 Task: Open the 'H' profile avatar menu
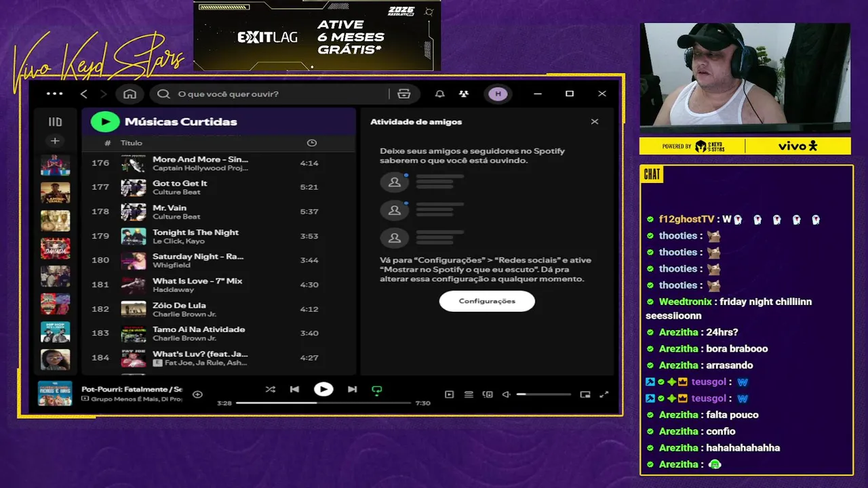pyautogui.click(x=498, y=94)
